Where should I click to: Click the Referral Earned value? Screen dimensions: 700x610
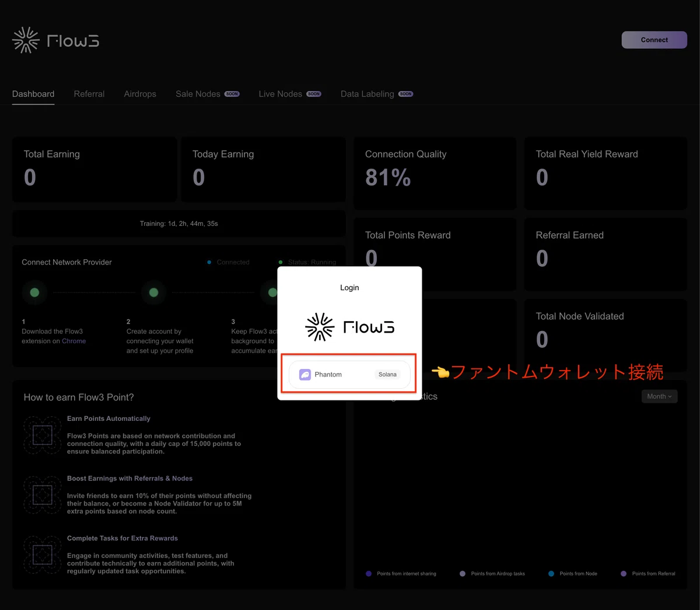(x=542, y=259)
